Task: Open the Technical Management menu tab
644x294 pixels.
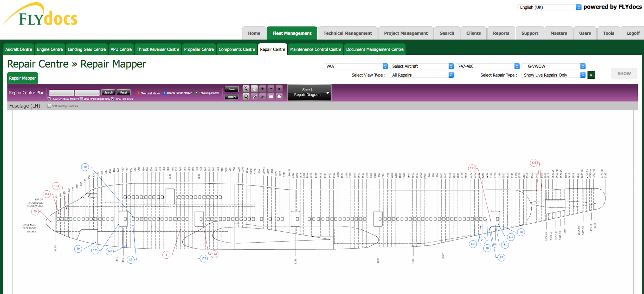Action: pyautogui.click(x=347, y=33)
